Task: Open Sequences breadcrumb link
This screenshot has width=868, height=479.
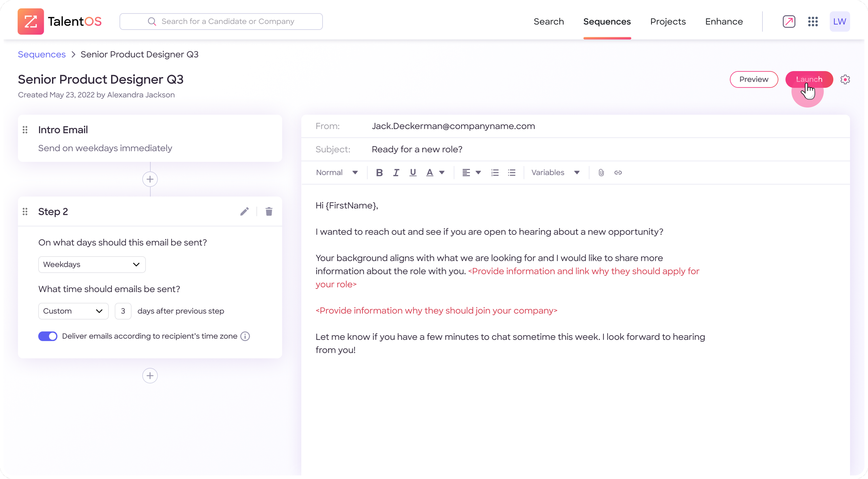Action: pos(42,54)
